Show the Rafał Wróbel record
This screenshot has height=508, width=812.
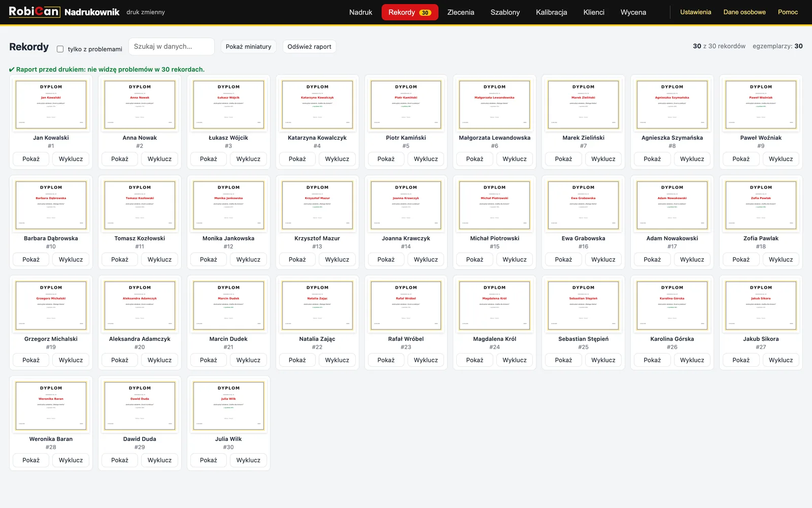coord(386,360)
